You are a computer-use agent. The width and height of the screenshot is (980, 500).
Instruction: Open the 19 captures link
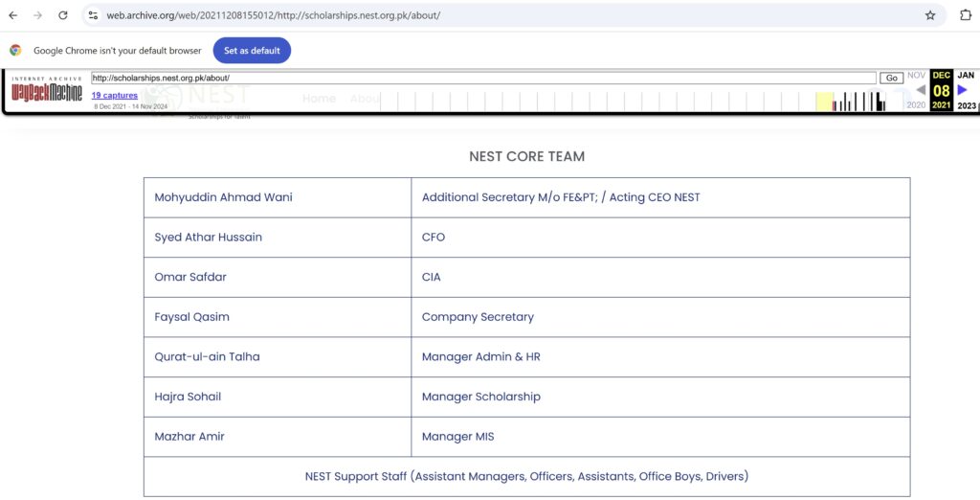[x=115, y=95]
